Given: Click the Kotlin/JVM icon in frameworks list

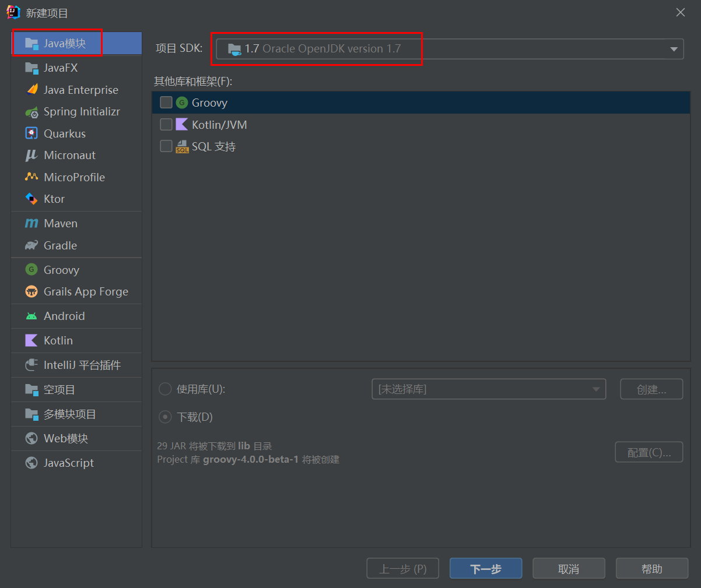Looking at the screenshot, I should [182, 125].
